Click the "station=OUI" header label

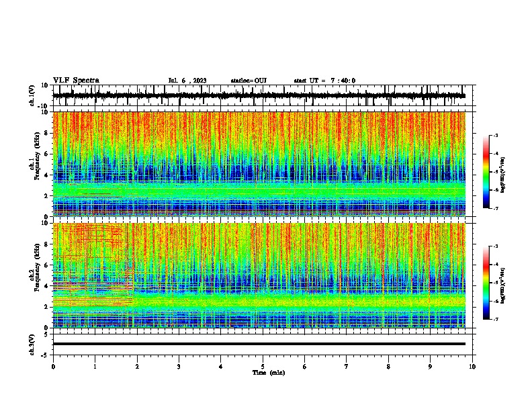[x=249, y=81]
